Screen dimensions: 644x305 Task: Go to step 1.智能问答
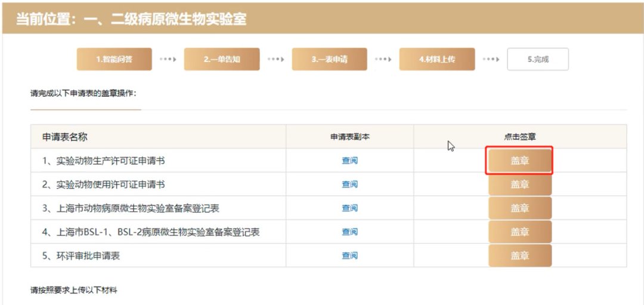114,60
